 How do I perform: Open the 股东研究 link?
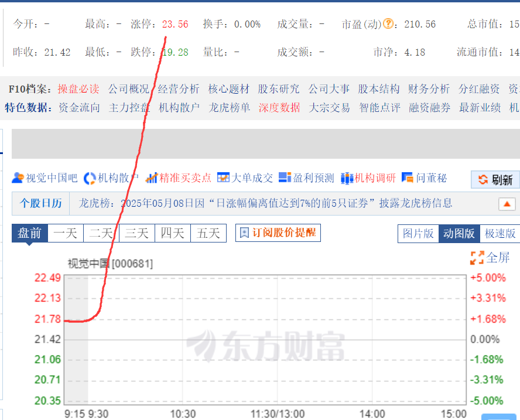279,89
